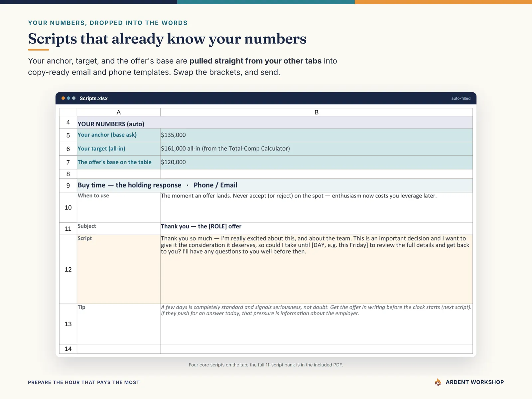Screen dimensions: 532x399
Task: Select row 13 header
Action: point(68,324)
